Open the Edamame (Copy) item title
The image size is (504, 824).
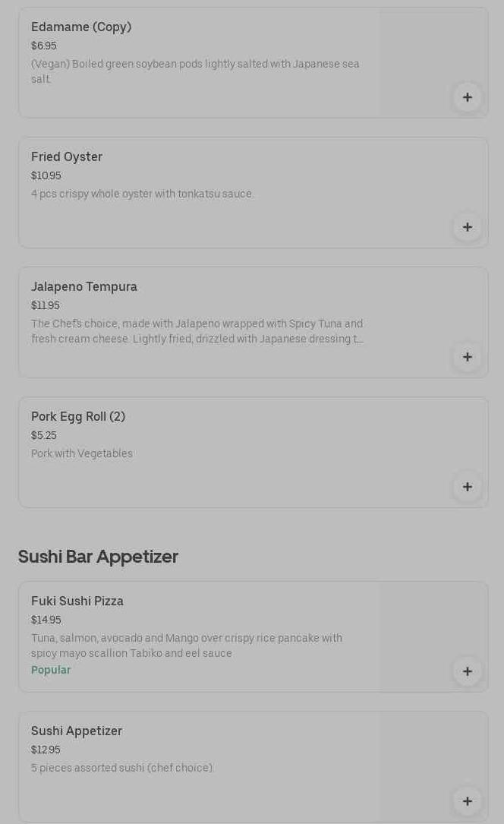(81, 27)
